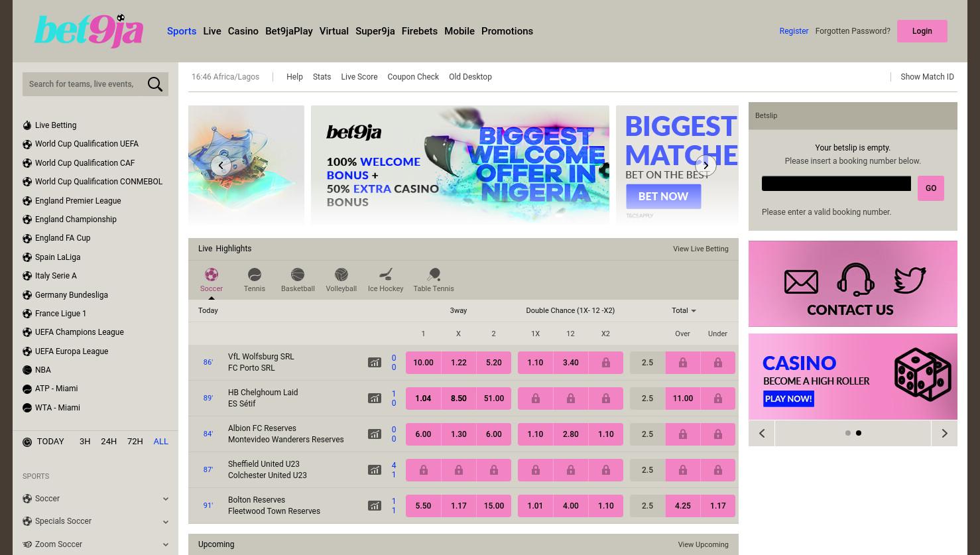Select the Tennis sport icon
980x555 pixels.
(x=255, y=275)
